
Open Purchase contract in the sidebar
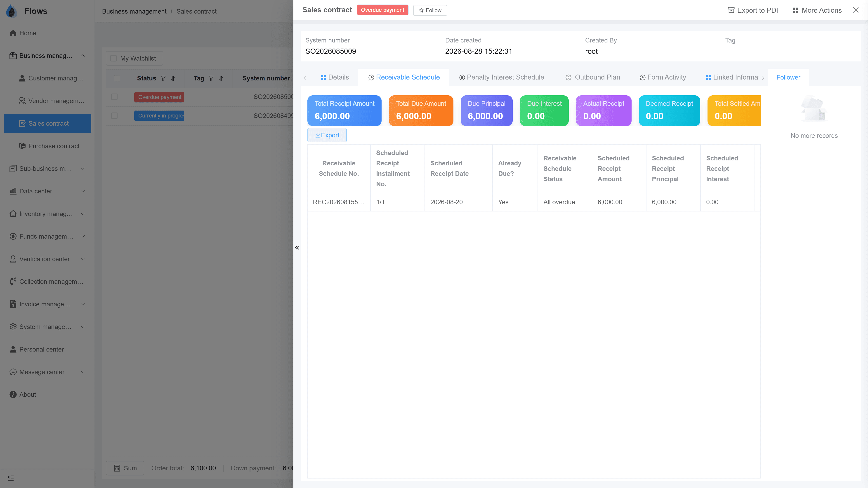coord(47,146)
